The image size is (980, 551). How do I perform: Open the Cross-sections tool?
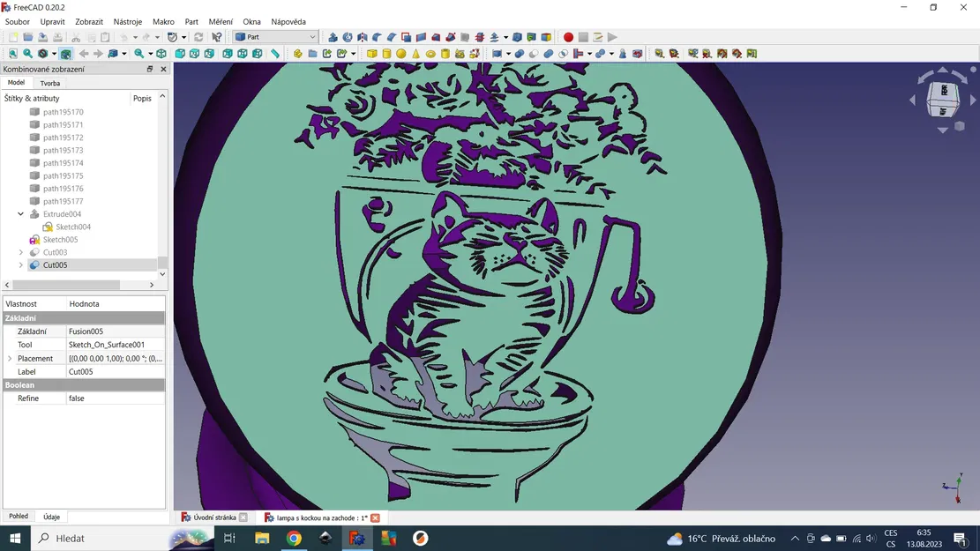[x=479, y=37]
